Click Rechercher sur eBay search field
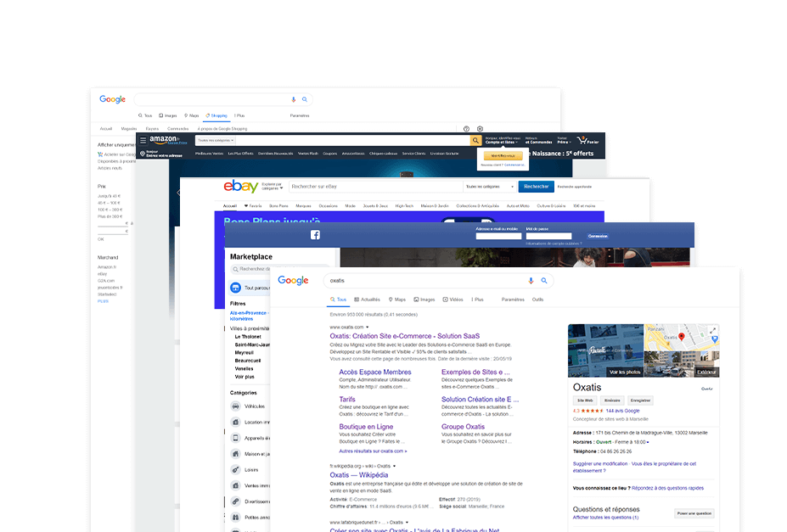This screenshot has height=532, width=787. pyautogui.click(x=375, y=187)
